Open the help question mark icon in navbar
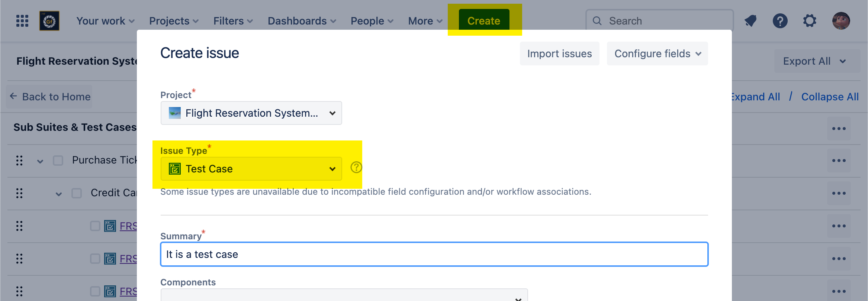This screenshot has height=301, width=868. 780,21
